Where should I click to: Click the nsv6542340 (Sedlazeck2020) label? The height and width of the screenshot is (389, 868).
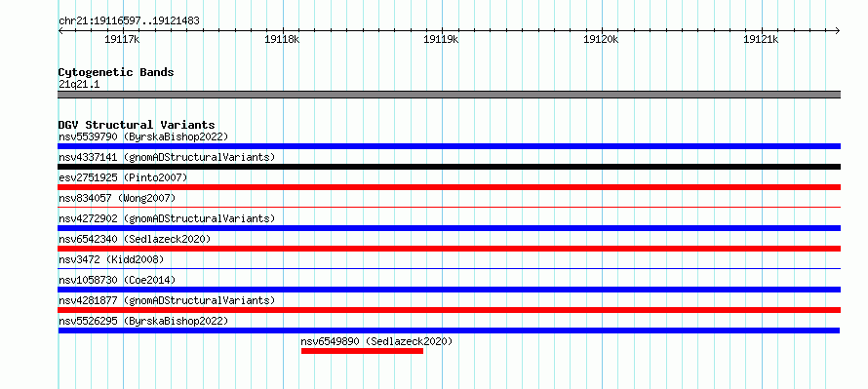[x=135, y=239]
